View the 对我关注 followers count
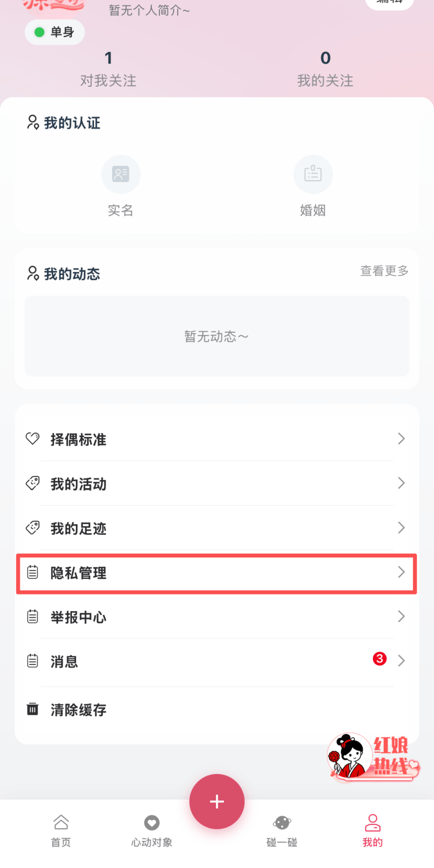This screenshot has width=434, height=868. pos(108,68)
